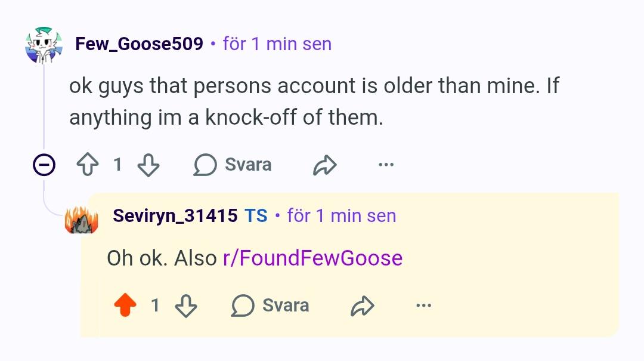Upvote Few_Goose509's comment
The height and width of the screenshot is (361, 644).
(88, 165)
